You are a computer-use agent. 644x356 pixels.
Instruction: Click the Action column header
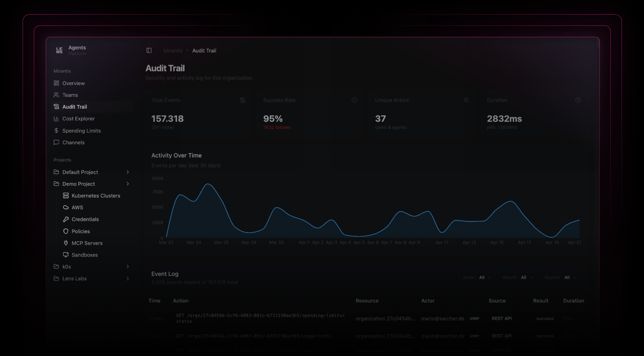[x=181, y=301]
